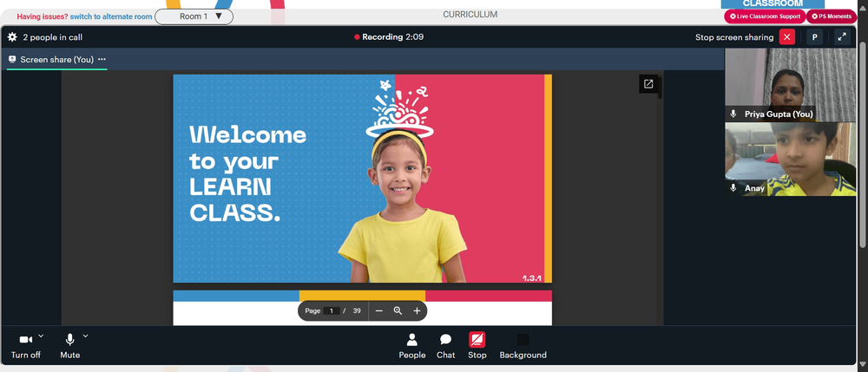
Task: Open PS Moments button
Action: pos(831,16)
